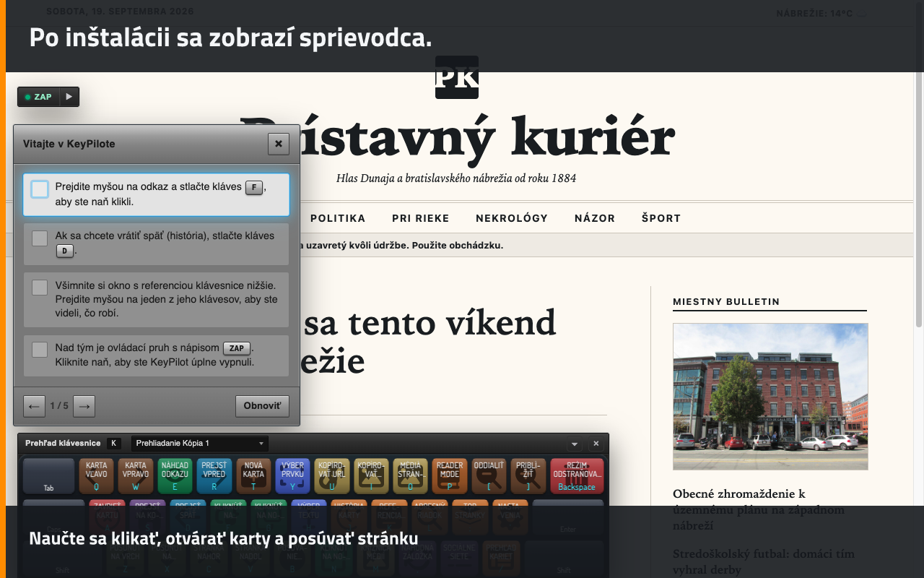
Task: Click the Reader Mode key
Action: coord(450,475)
